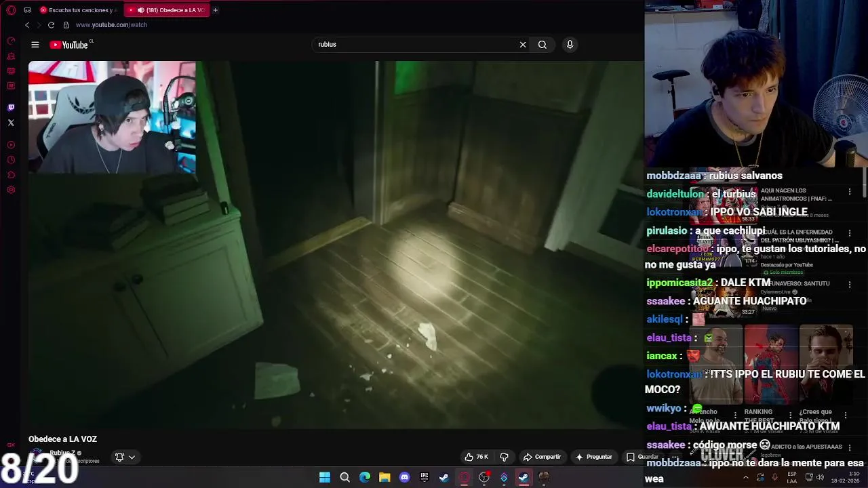This screenshot has height=488, width=868.
Task: Open the second sidebar icon below GX Control
Action: click(x=11, y=56)
